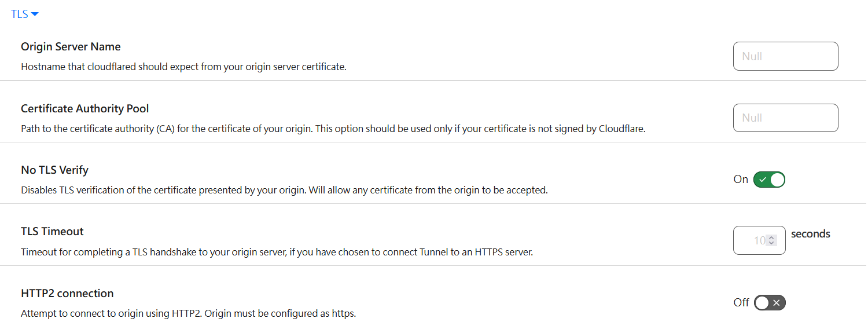This screenshot has width=868, height=333.
Task: Click the TLS handshake timeout description text
Action: tap(276, 252)
